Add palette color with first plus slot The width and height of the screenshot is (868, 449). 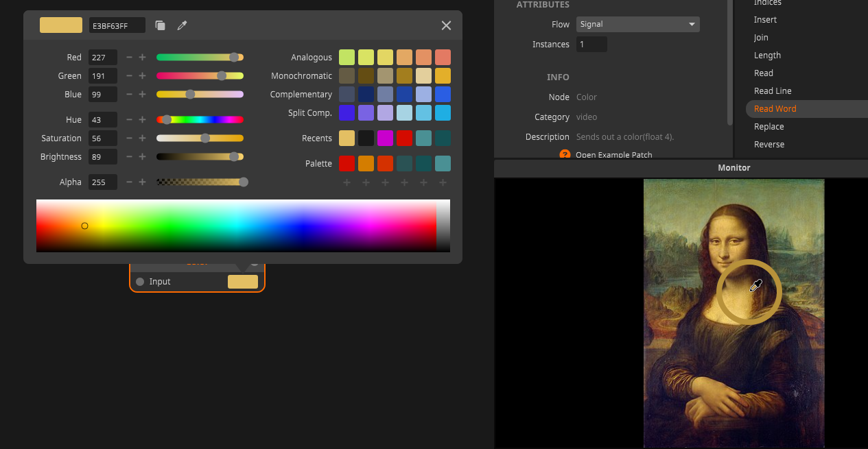(x=347, y=182)
